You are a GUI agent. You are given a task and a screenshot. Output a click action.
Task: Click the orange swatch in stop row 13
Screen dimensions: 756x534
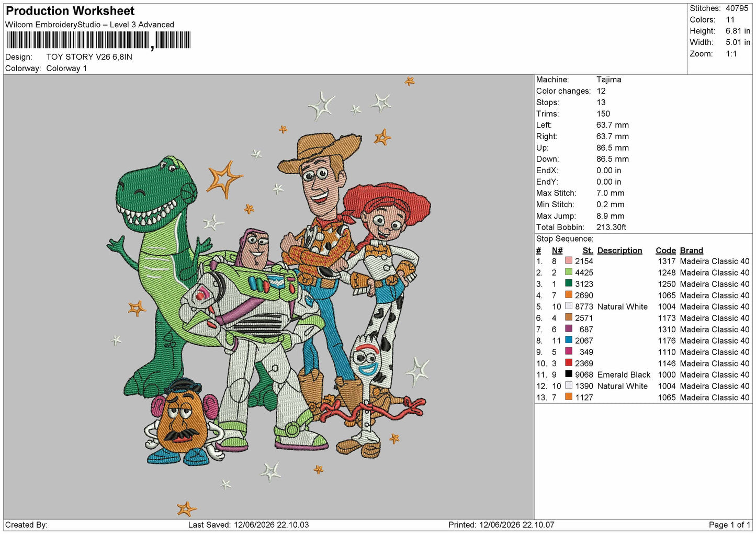[569, 396]
